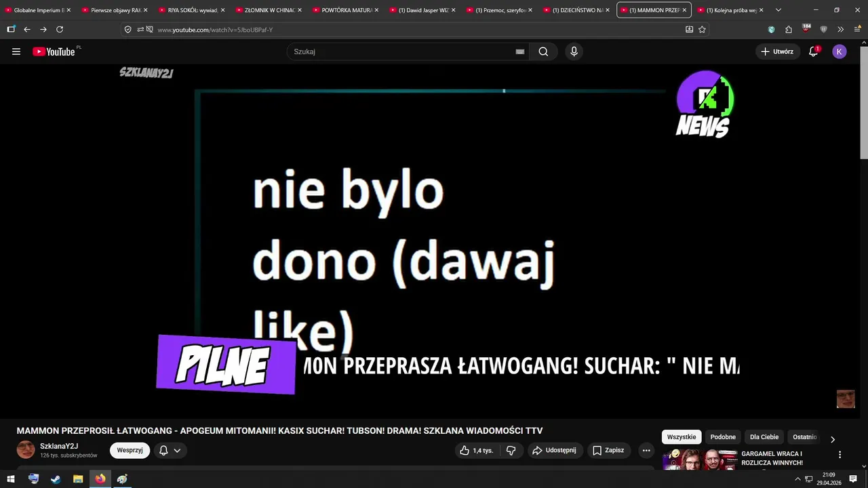Click the Wesprzyj join button

(x=130, y=450)
